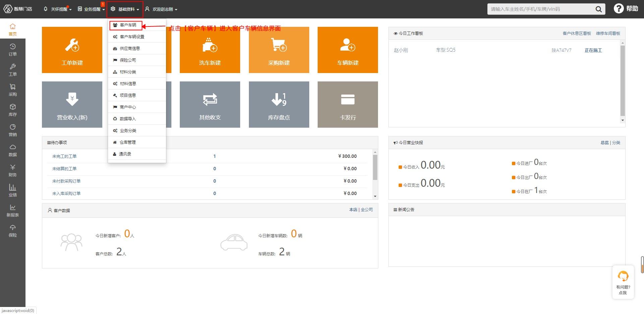The width and height of the screenshot is (644, 314).
Task: Open the 工单 work order sidebar icon
Action: pyautogui.click(x=13, y=70)
